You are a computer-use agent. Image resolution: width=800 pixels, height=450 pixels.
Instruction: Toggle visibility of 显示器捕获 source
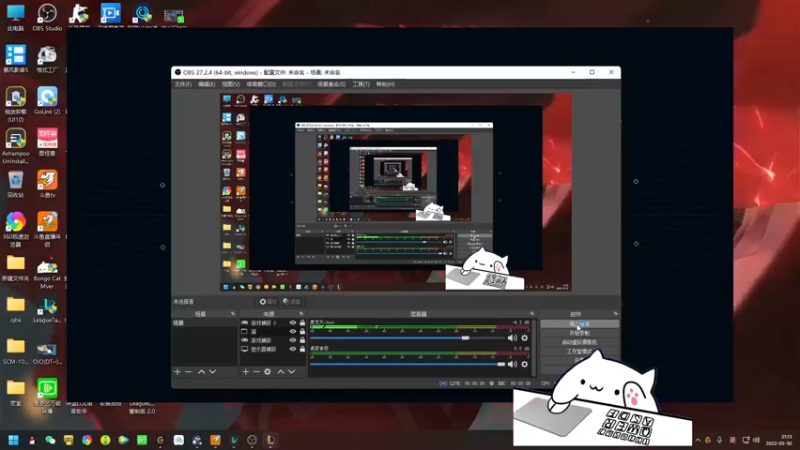(293, 349)
